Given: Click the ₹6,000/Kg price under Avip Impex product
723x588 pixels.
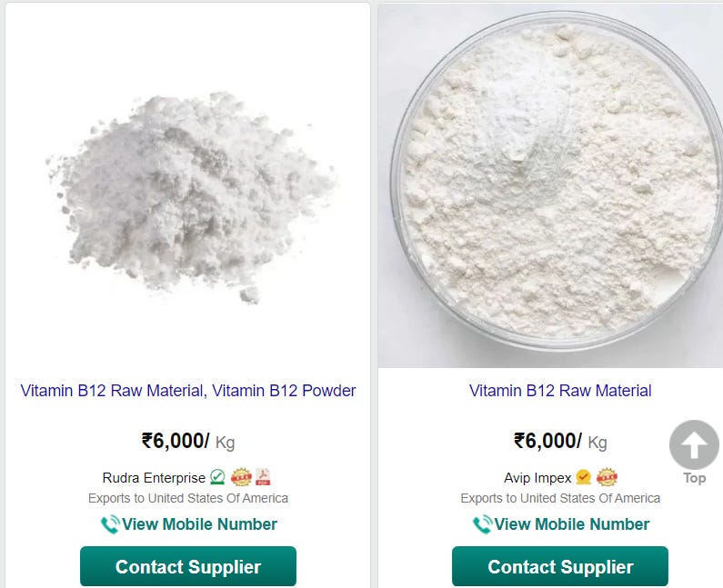Looking at the screenshot, I should click(x=560, y=441).
